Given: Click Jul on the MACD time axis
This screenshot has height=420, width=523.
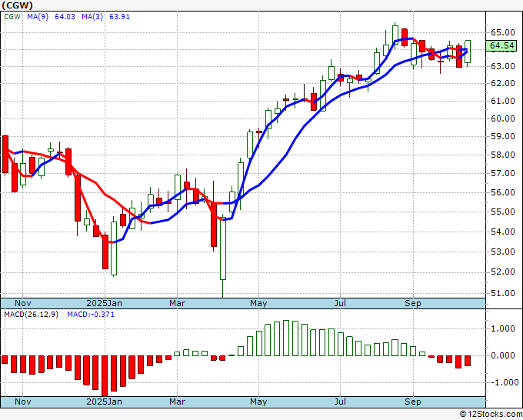Looking at the screenshot, I should 340,402.
